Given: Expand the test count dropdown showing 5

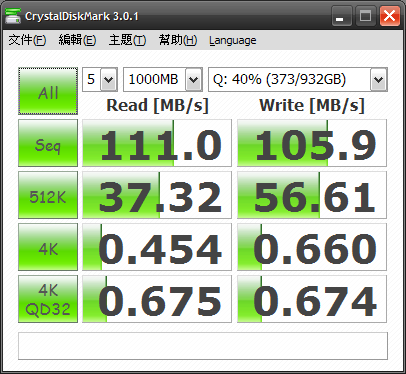Looking at the screenshot, I should click(x=100, y=79).
